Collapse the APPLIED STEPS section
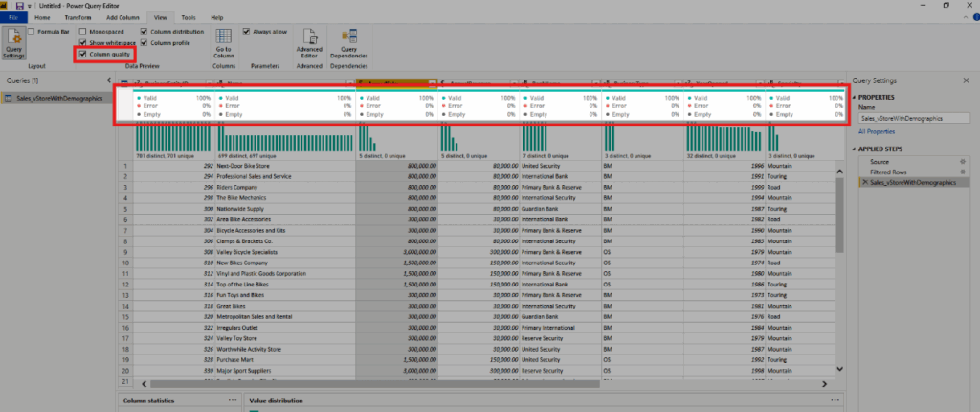 854,149
